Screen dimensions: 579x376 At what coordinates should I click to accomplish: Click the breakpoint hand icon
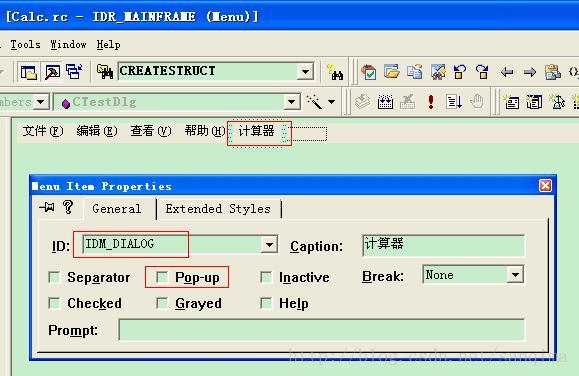tap(477, 101)
